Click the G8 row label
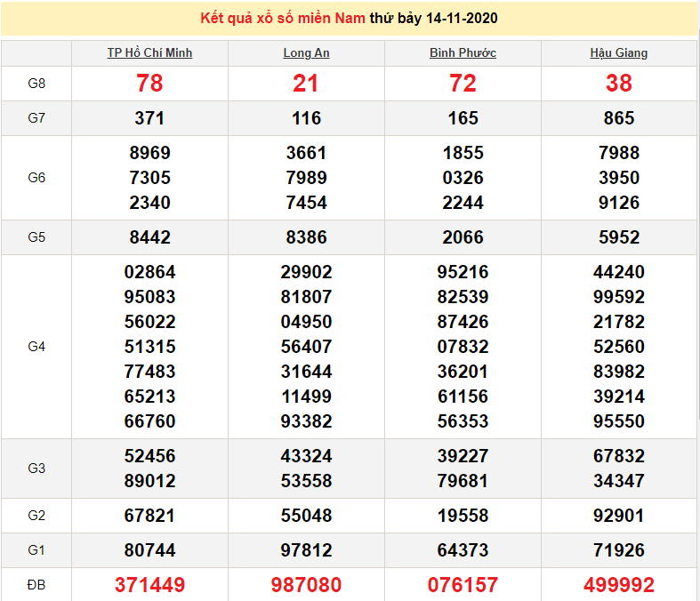This screenshot has height=601, width=700. pyautogui.click(x=36, y=84)
